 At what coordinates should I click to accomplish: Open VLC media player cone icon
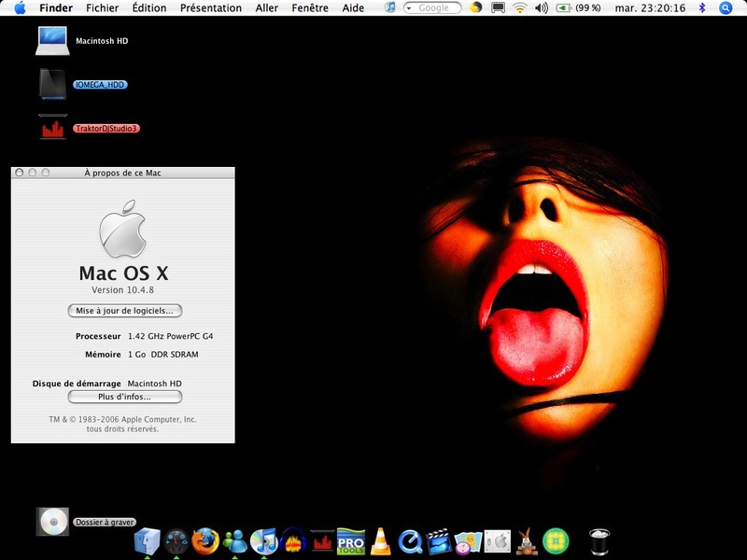(381, 541)
